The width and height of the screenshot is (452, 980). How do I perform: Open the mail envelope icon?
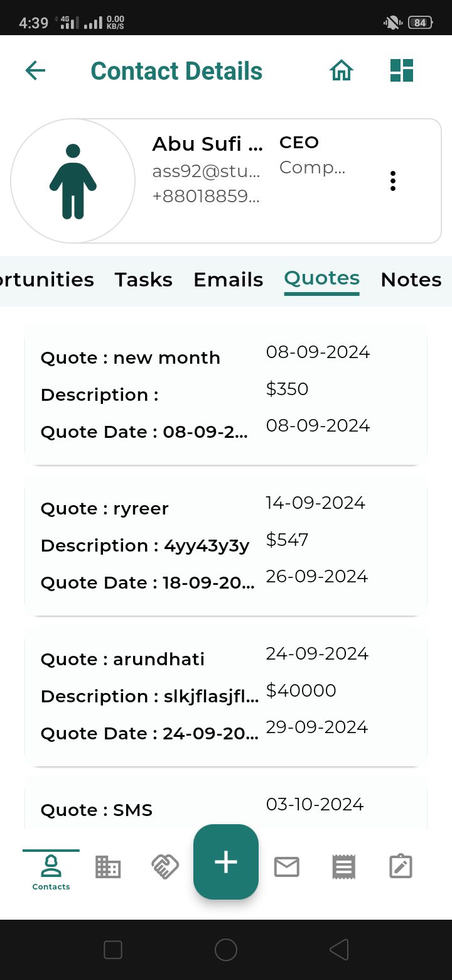click(286, 868)
